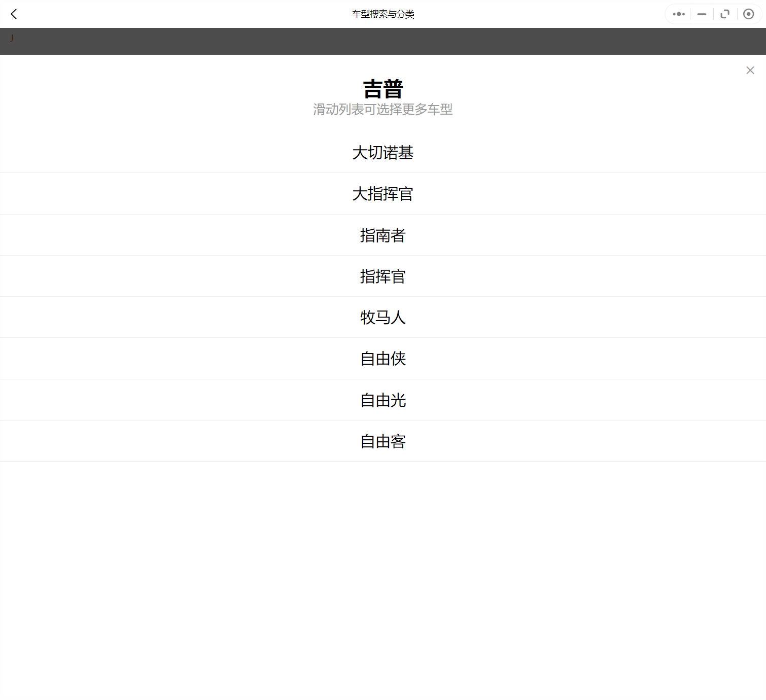Click the 滑动列表可选择更多车型 hint text
The width and height of the screenshot is (766, 700).
382,110
